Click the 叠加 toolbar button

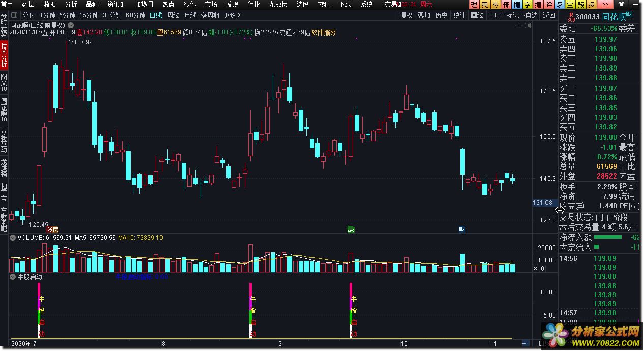pyautogui.click(x=424, y=15)
